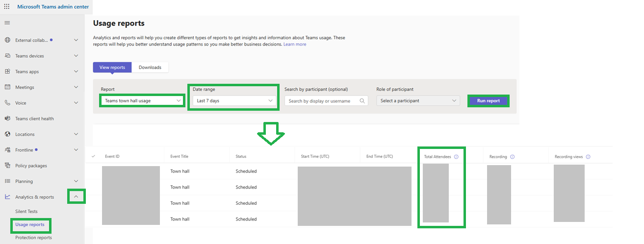Image resolution: width=644 pixels, height=244 pixels.
Task: Click the Teams client health icon
Action: click(7, 119)
